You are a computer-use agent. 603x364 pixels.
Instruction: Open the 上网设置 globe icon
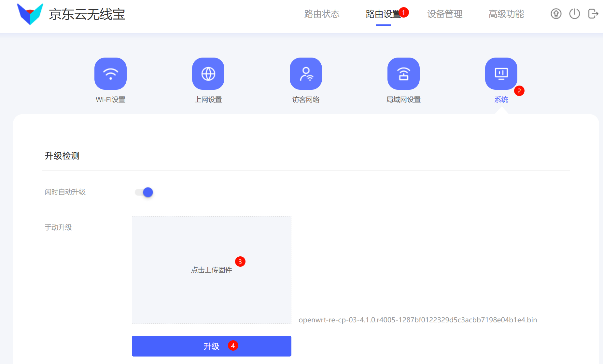208,74
